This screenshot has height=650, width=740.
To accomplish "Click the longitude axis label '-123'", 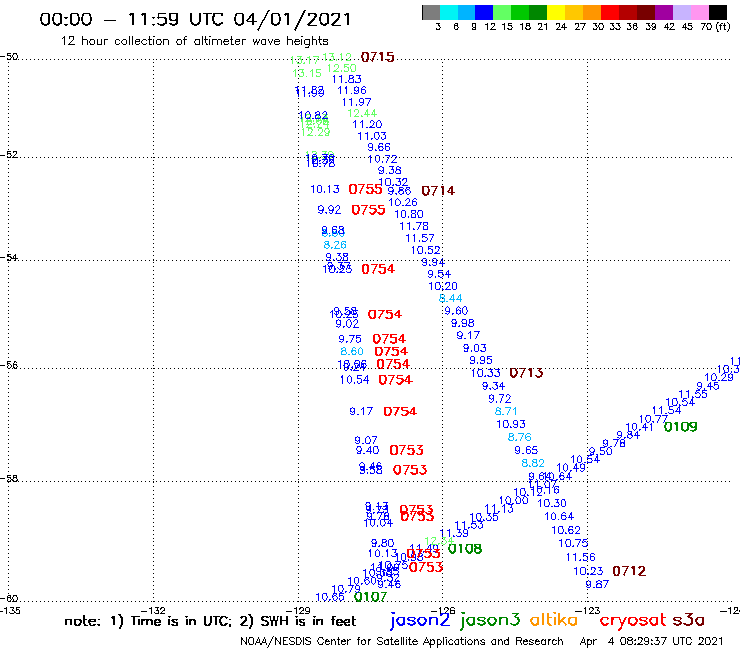I will [588, 611].
